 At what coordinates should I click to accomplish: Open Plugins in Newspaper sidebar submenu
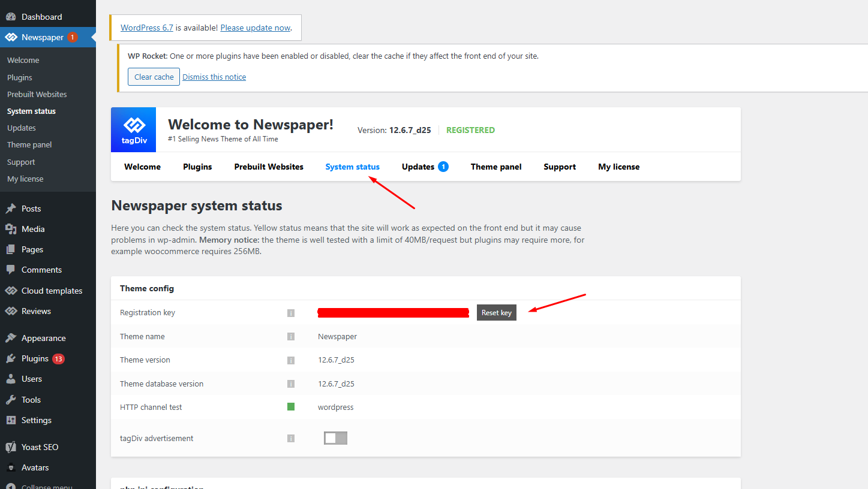20,77
